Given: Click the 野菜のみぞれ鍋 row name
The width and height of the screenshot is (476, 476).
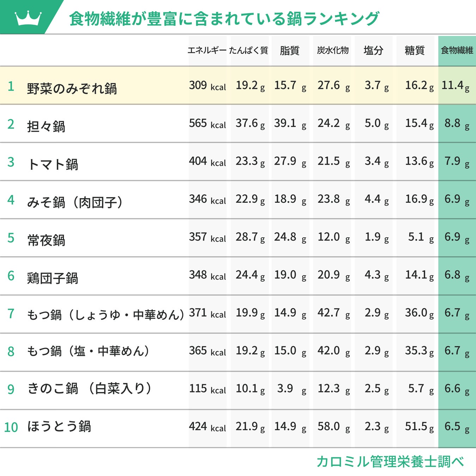Looking at the screenshot, I should 72,88.
